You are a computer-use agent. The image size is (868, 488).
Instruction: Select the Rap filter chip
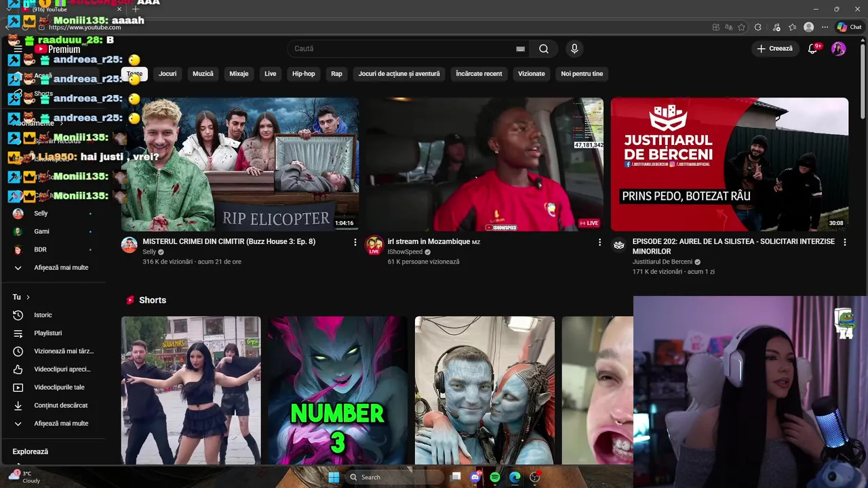[x=336, y=74]
